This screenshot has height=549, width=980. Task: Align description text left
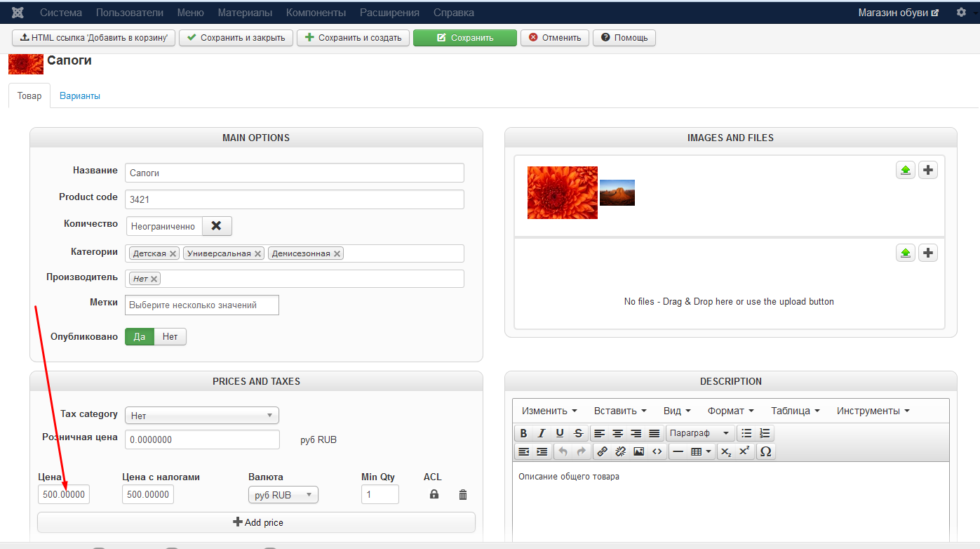600,433
